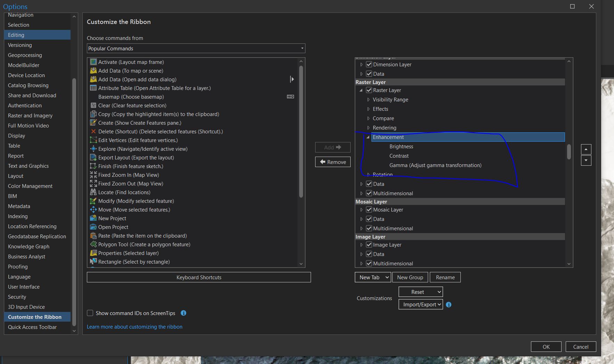
Task: Click the Edit Vertices command icon
Action: click(x=93, y=140)
